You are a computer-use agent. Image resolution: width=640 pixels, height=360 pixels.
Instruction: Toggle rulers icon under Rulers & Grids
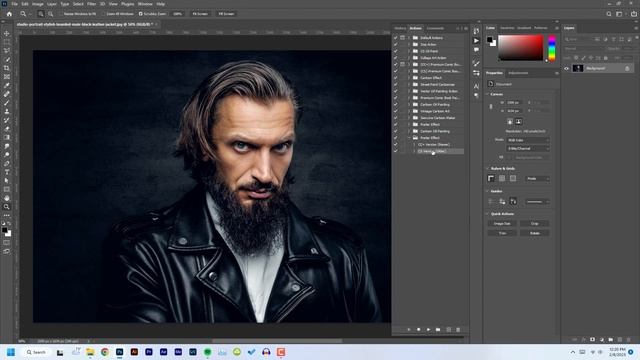click(491, 178)
